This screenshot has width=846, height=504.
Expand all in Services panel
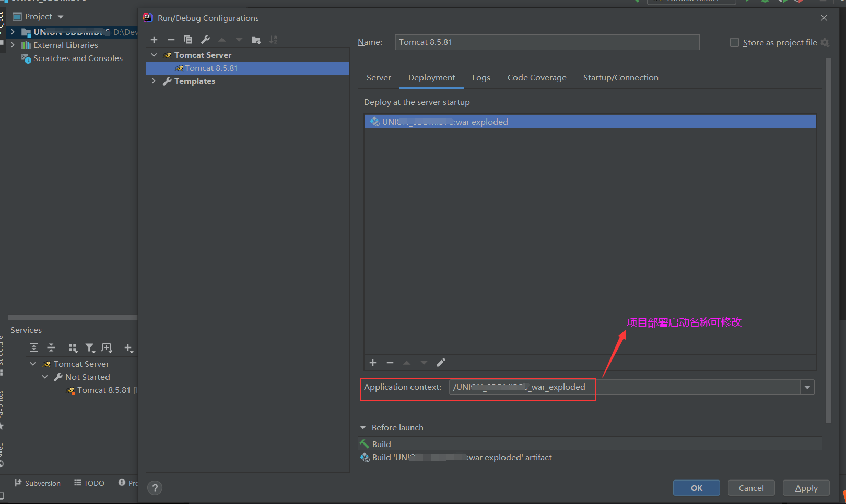click(x=34, y=348)
